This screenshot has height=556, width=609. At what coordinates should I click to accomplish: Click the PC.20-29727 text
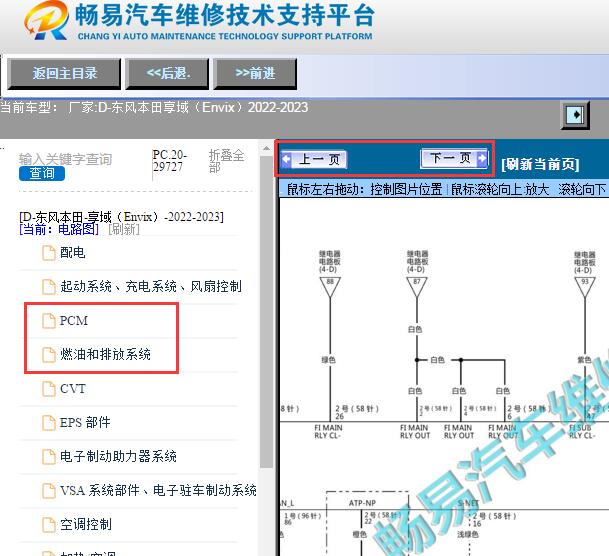coord(170,160)
